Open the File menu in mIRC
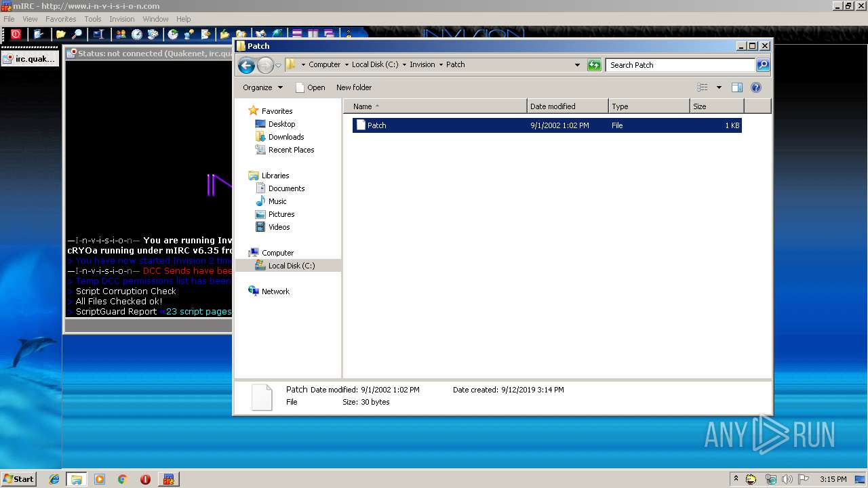 click(x=9, y=19)
